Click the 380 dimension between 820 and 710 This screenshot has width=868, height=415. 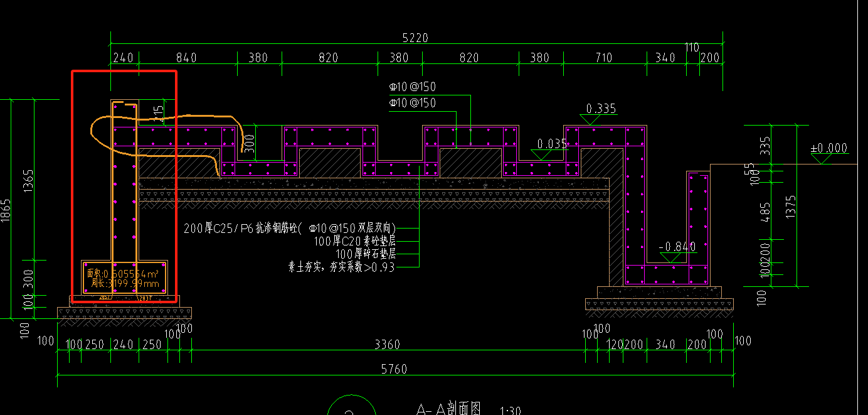(539, 58)
